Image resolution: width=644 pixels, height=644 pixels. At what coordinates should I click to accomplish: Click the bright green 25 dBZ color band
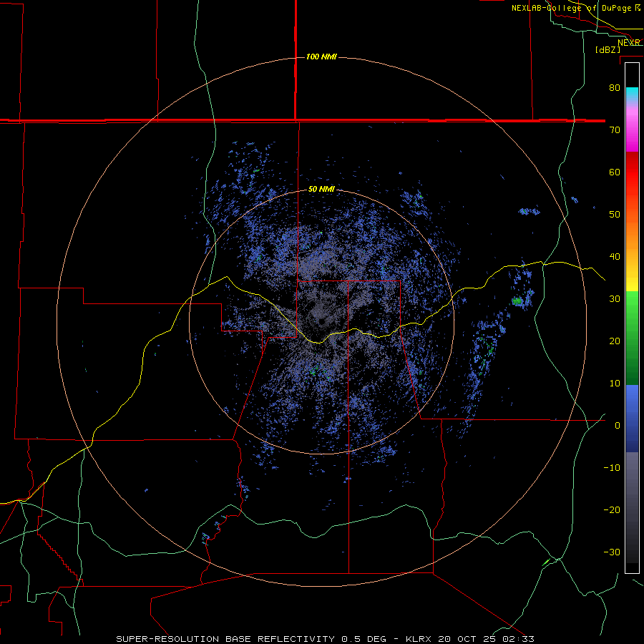632,319
